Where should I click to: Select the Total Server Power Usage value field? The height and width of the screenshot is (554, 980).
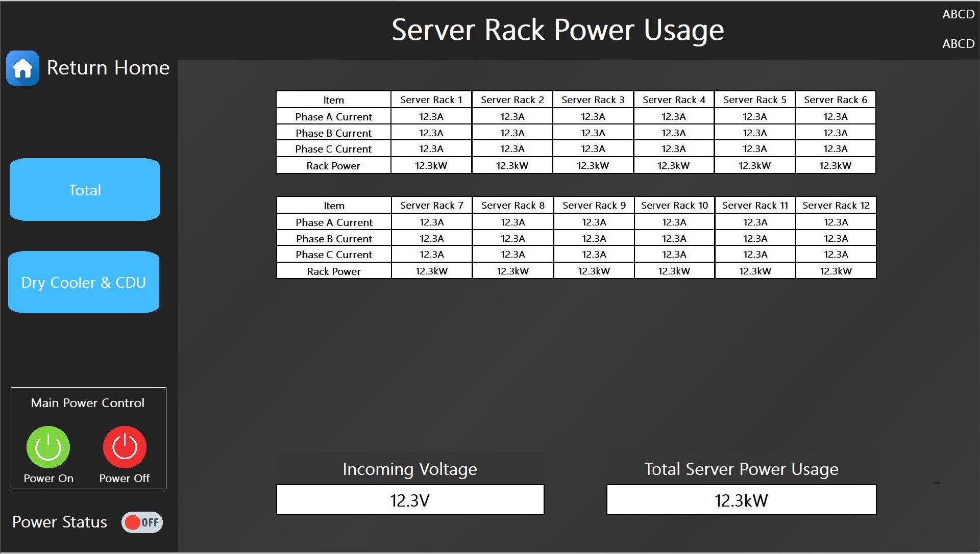pyautogui.click(x=741, y=500)
